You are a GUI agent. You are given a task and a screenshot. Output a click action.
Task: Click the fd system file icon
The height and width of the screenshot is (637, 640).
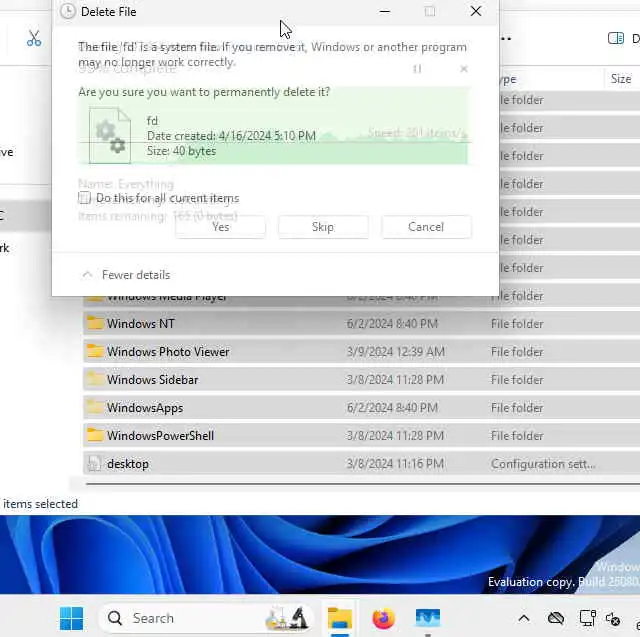(110, 135)
